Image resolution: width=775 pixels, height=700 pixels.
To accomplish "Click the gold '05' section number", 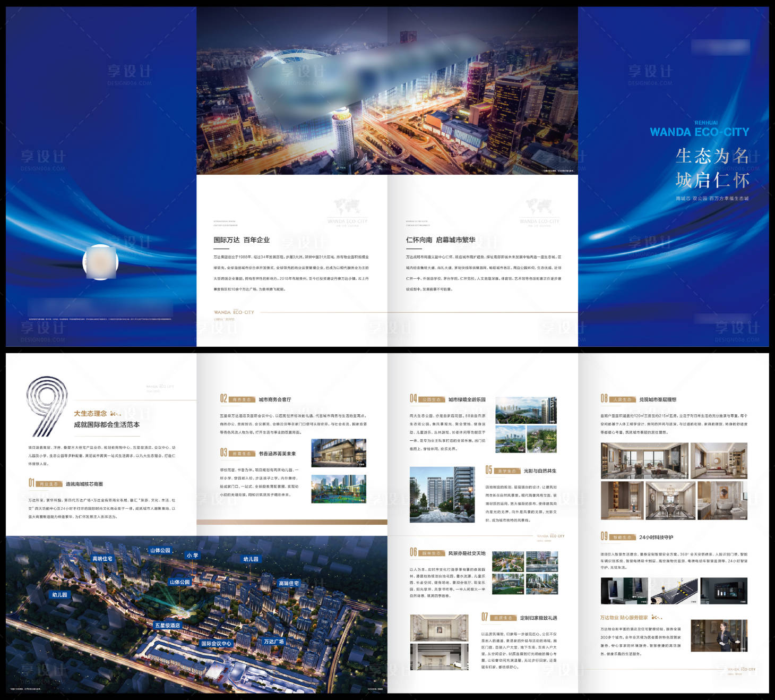I will click(488, 470).
